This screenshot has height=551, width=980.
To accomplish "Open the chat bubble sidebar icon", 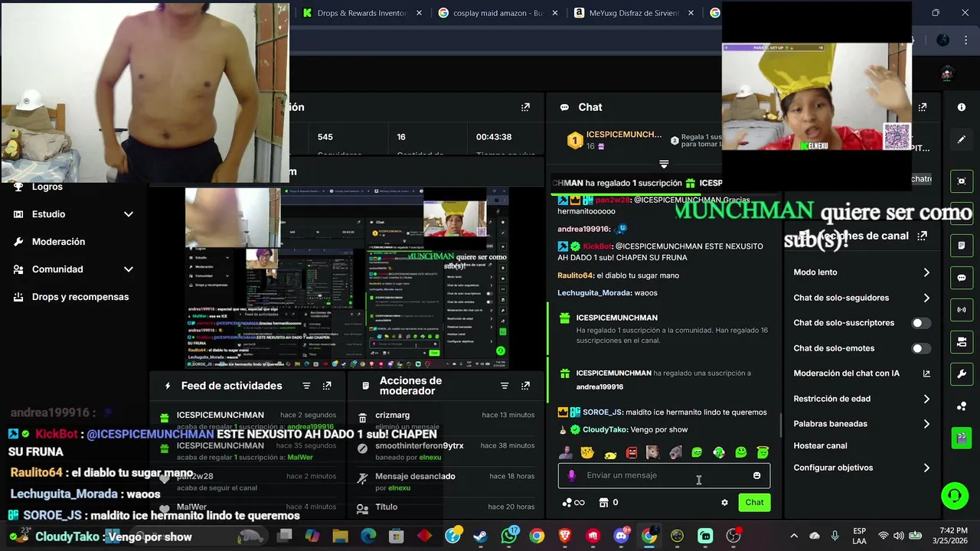I will coord(962,278).
